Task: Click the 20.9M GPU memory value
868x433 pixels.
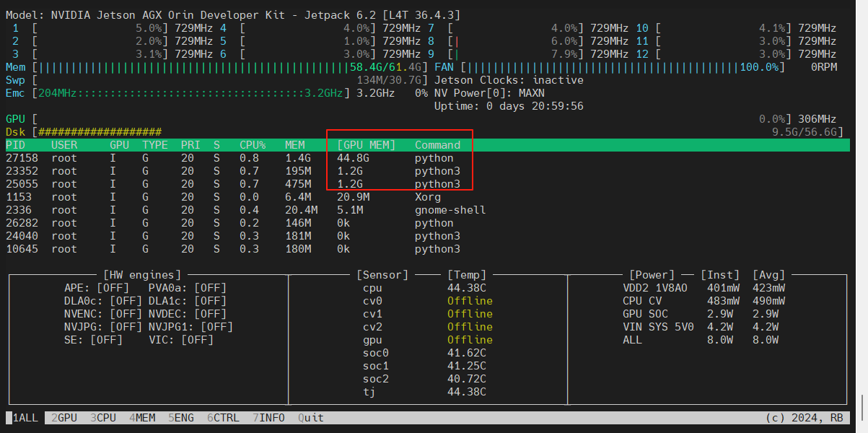Action: pyautogui.click(x=353, y=197)
